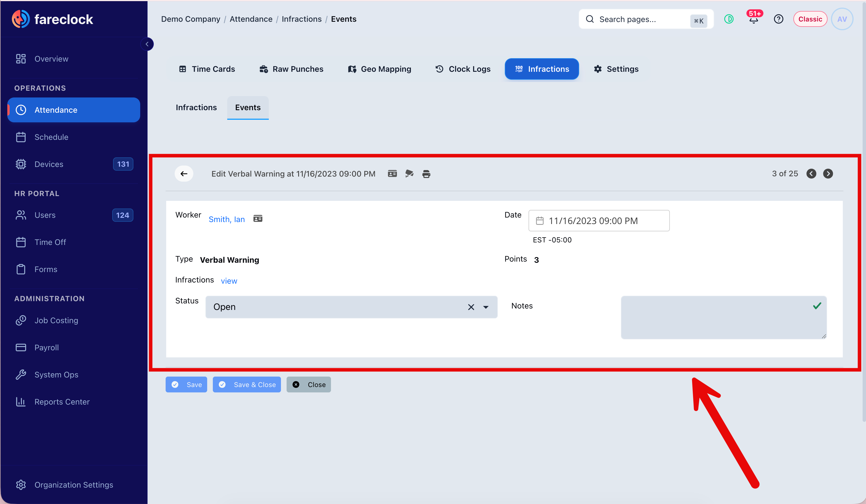Go back using the left arrow button
This screenshot has width=866, height=504.
pyautogui.click(x=184, y=173)
